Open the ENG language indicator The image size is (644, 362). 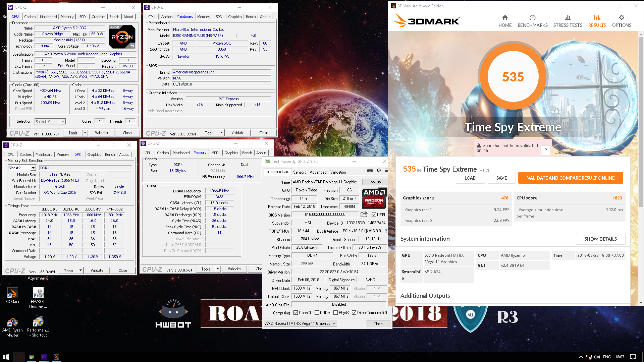(607, 357)
